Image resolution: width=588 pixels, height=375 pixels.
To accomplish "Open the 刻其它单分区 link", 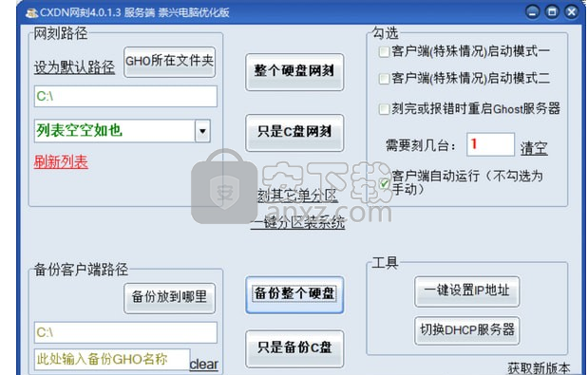I will point(297,196).
